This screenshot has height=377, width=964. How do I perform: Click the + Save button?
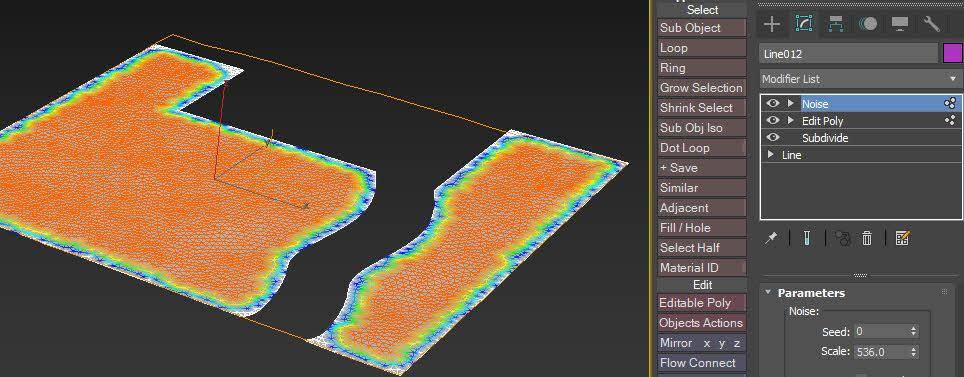702,168
